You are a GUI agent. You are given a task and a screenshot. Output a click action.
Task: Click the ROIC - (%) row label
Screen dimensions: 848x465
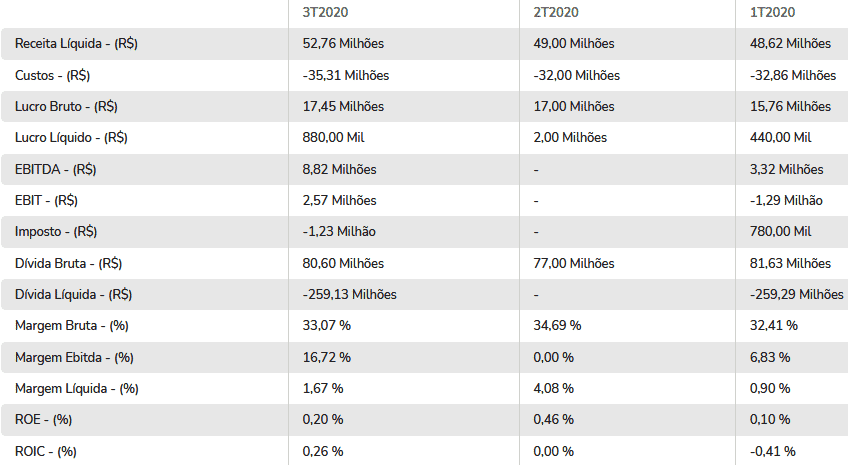point(45,451)
